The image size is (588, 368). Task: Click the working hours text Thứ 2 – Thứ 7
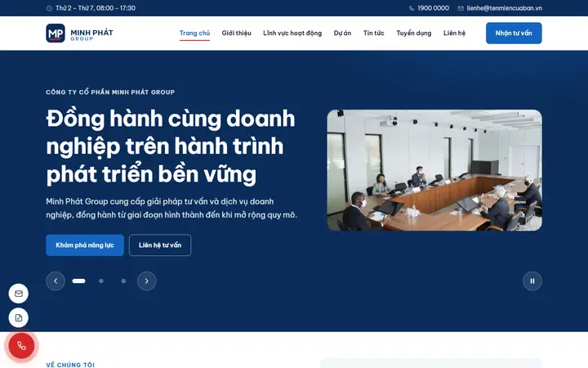pyautogui.click(x=96, y=8)
